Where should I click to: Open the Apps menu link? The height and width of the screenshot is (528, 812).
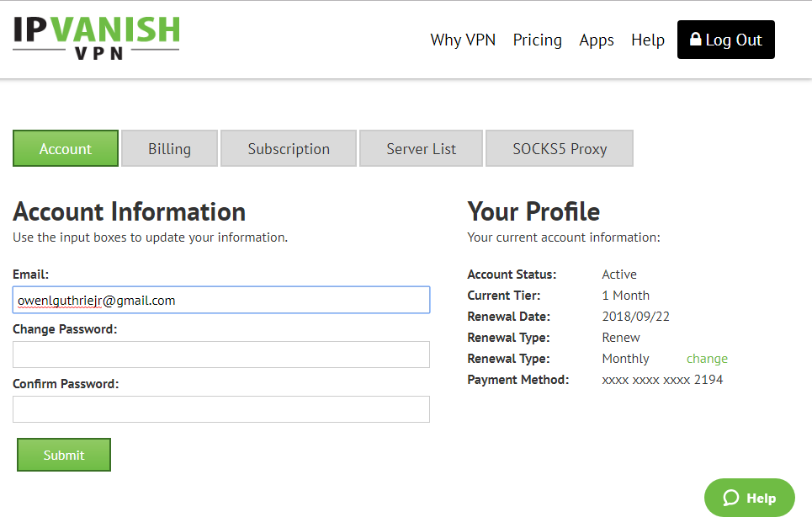click(x=596, y=40)
